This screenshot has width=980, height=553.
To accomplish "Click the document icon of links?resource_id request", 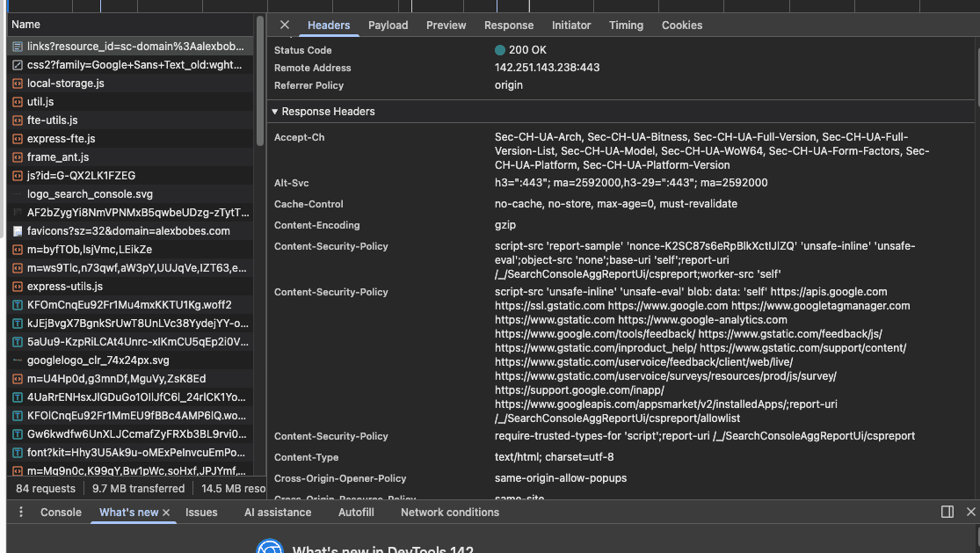I will click(18, 46).
